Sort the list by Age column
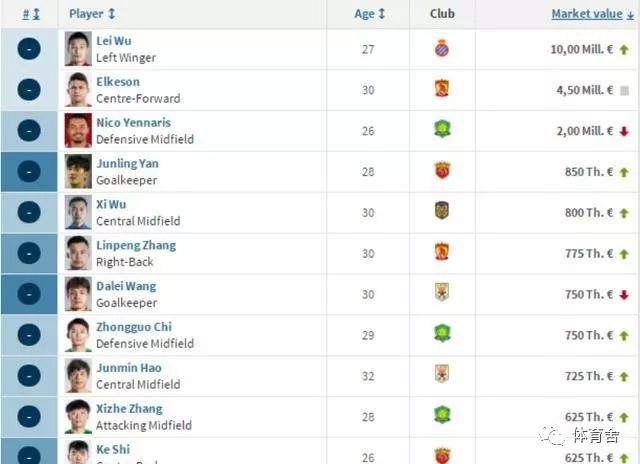 [x=370, y=14]
